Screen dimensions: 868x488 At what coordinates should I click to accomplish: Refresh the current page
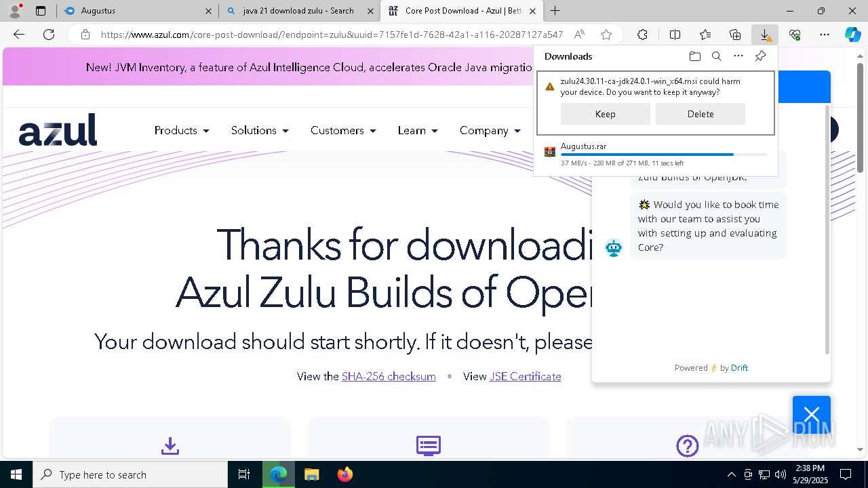[x=49, y=35]
